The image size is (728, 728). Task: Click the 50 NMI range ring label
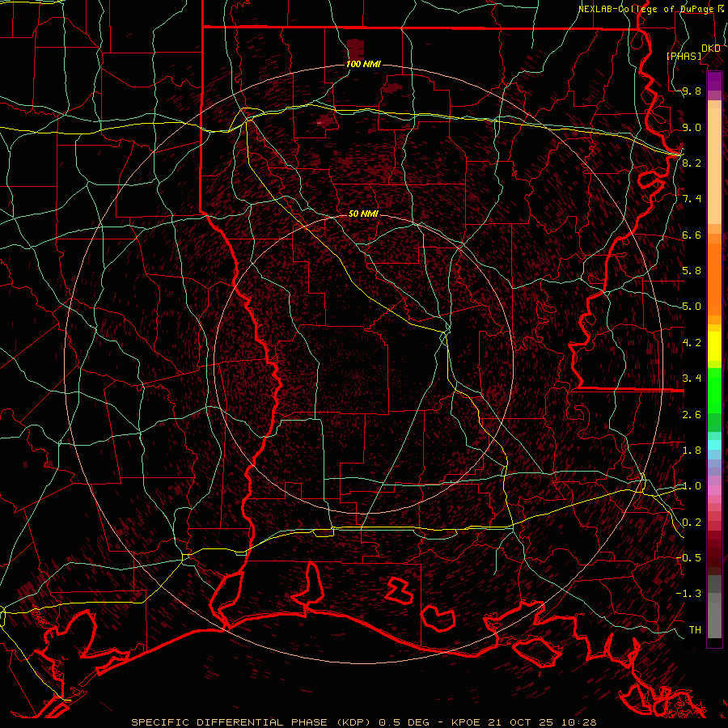[363, 214]
